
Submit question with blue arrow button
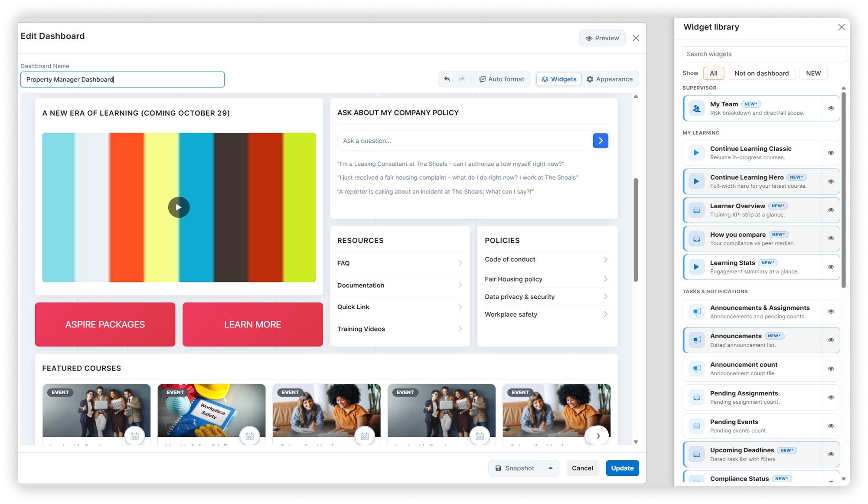[600, 141]
